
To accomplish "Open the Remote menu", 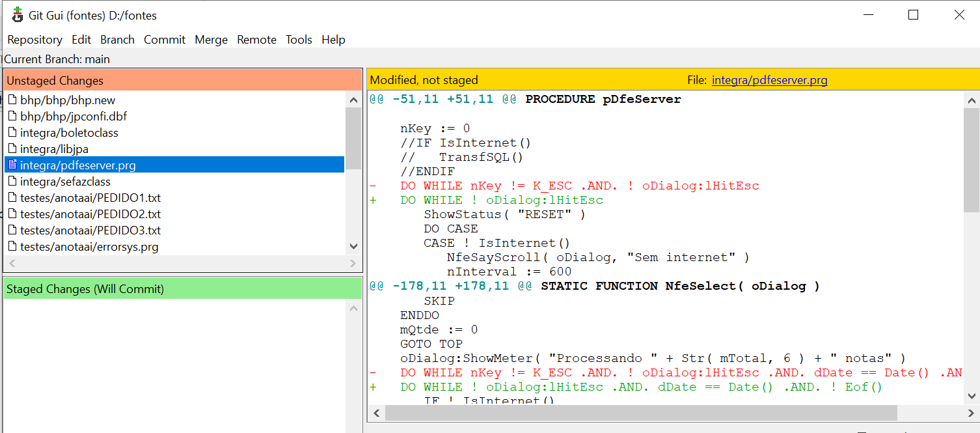I will 256,40.
